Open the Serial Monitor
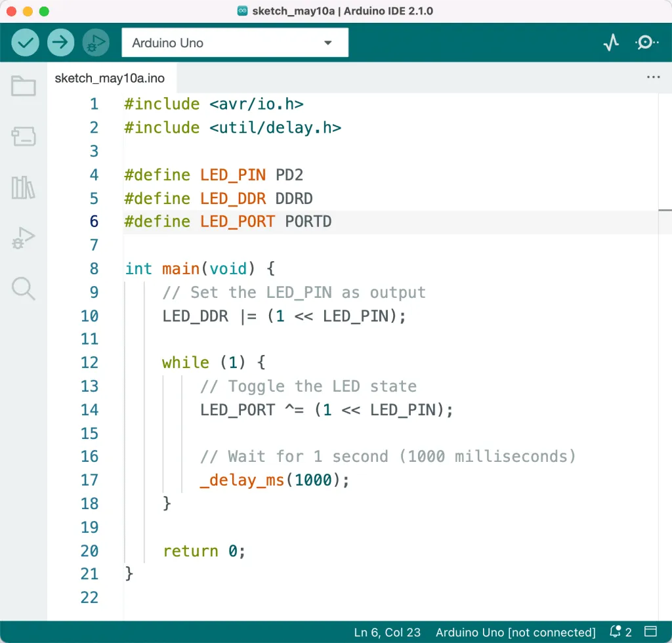 (646, 43)
